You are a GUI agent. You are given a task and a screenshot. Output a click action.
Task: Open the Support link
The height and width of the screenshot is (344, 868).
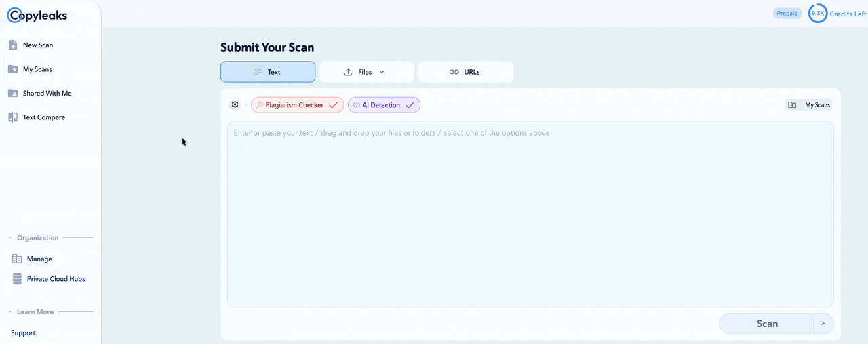coord(23,333)
